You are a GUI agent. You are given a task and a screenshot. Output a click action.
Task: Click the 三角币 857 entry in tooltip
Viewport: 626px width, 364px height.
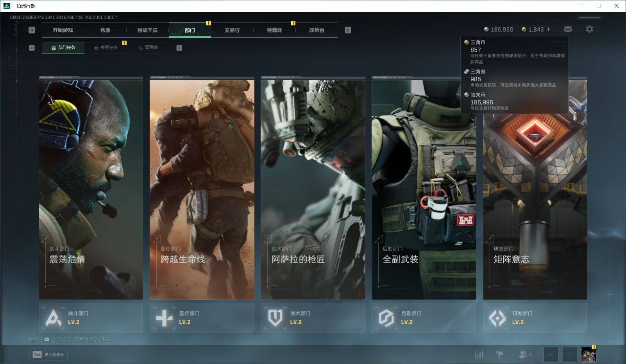click(514, 52)
